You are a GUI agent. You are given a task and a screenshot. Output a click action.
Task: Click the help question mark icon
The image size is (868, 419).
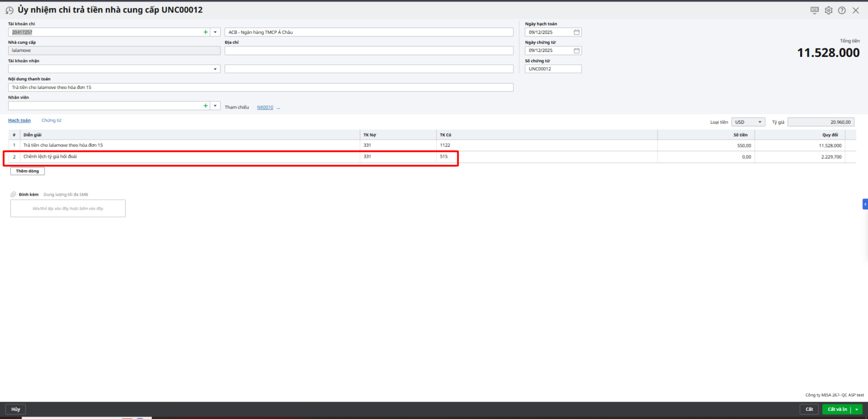(x=842, y=10)
